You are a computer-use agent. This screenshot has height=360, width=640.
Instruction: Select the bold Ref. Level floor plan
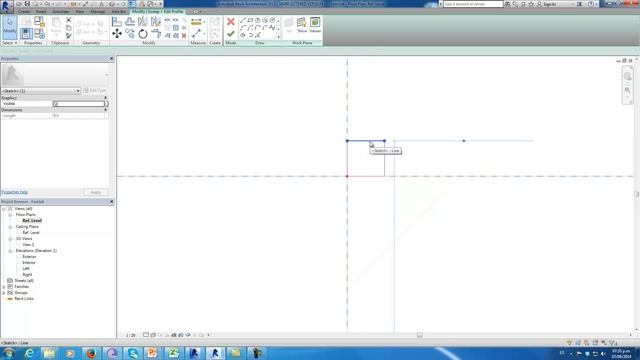[x=32, y=221]
